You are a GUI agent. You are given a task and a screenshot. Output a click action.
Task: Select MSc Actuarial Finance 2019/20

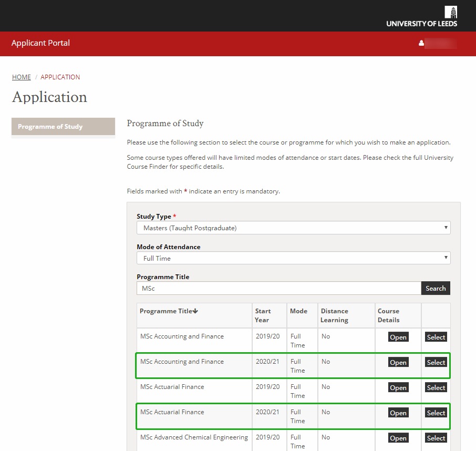coord(436,387)
